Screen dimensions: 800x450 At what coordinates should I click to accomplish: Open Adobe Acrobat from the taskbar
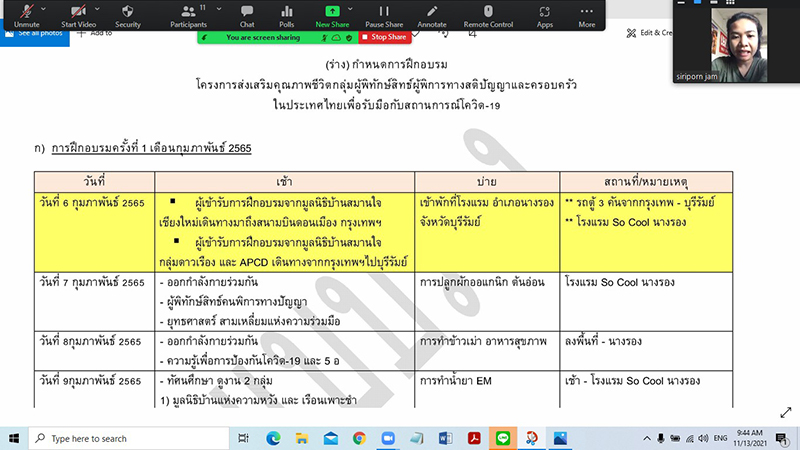474,438
